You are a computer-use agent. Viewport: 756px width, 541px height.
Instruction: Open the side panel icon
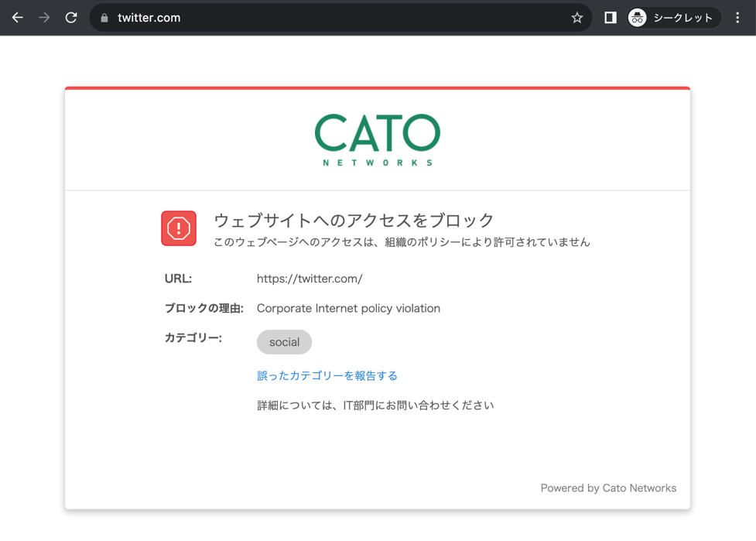coord(611,18)
